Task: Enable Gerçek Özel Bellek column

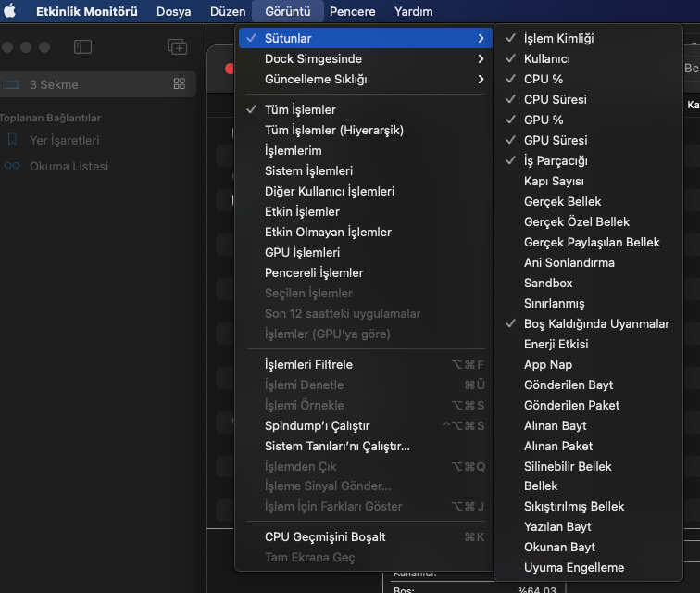Action: pos(588,221)
